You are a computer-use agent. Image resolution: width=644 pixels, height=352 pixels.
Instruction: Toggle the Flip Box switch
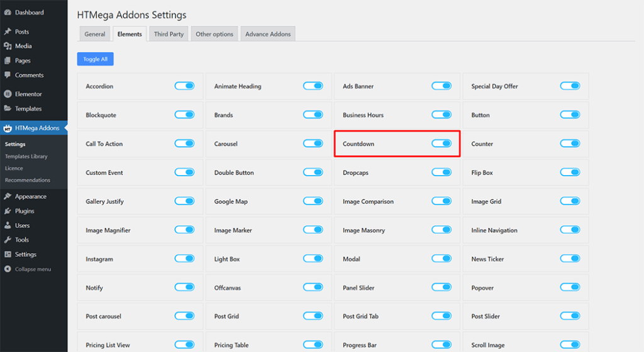pos(570,173)
